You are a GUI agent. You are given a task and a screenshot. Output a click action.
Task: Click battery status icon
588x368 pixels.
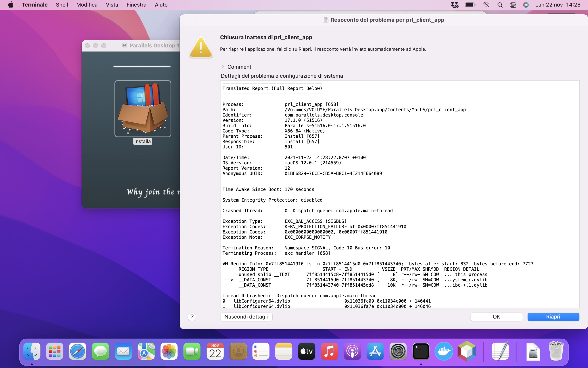coord(470,5)
